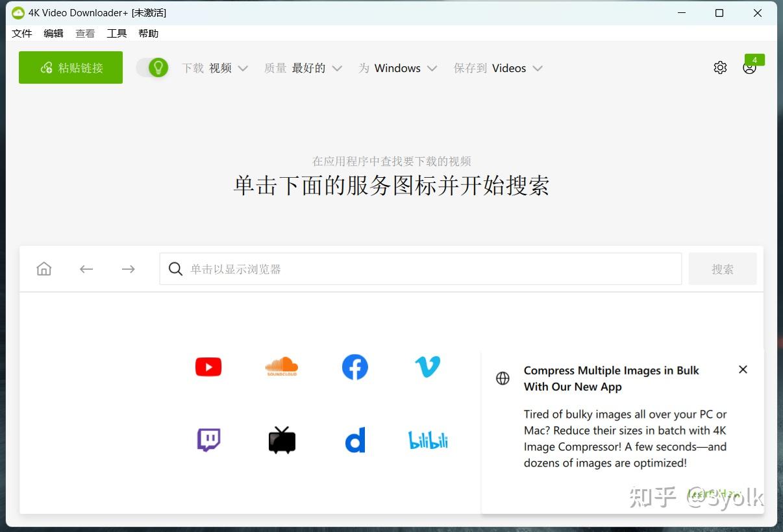The image size is (783, 532).
Task: Open the 编辑 menu
Action: point(54,33)
